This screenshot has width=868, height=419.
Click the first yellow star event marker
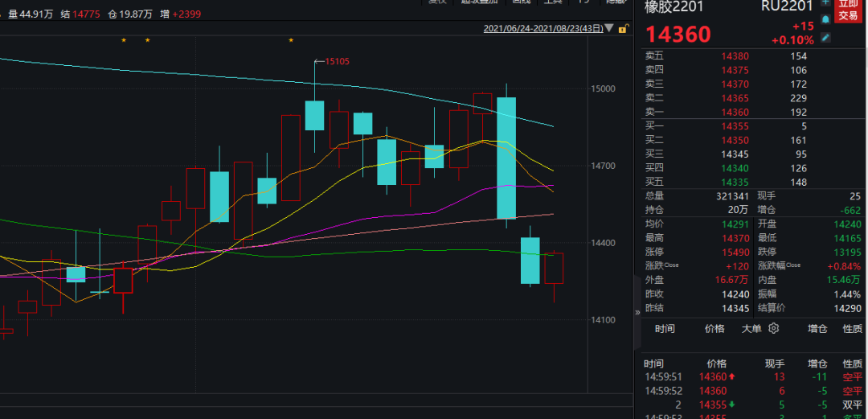coord(124,40)
